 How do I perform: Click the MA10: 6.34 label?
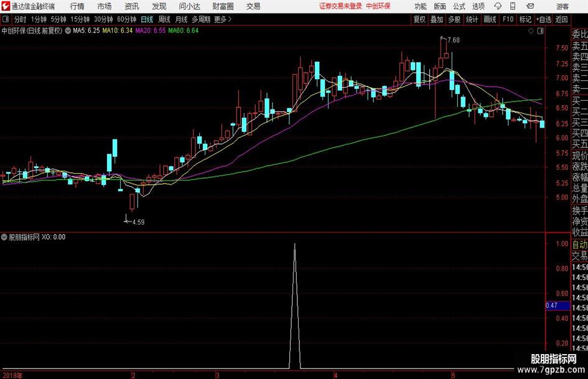tap(118, 30)
